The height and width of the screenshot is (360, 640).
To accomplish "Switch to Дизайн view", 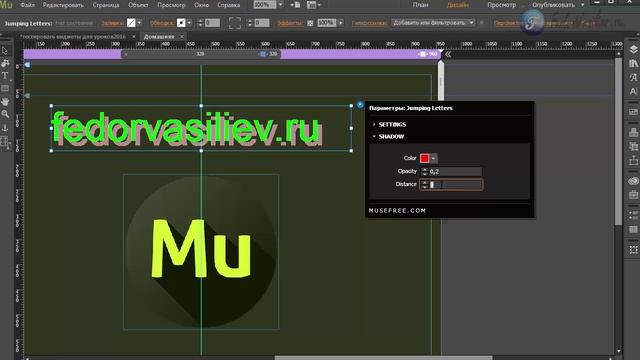I will coord(458,5).
